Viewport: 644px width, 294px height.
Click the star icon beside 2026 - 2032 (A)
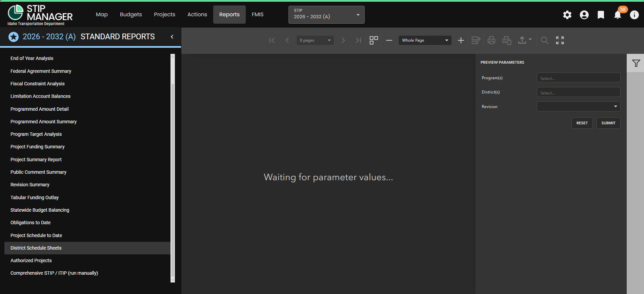(x=14, y=37)
